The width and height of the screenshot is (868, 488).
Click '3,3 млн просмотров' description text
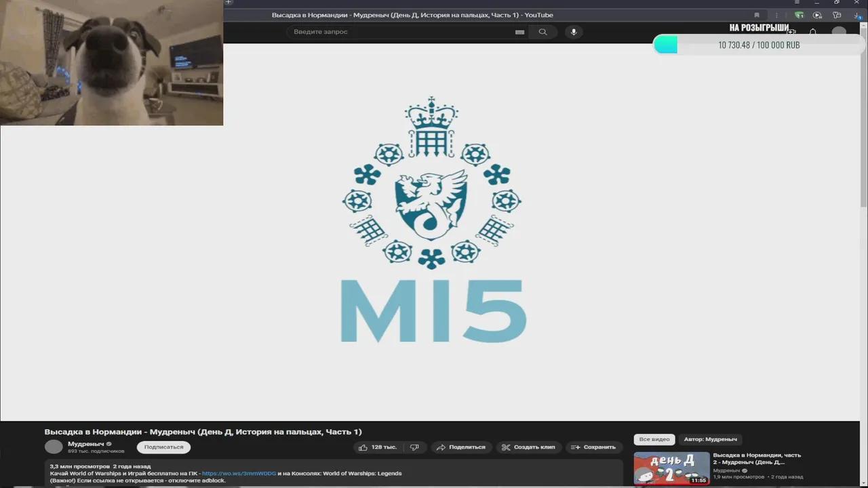pos(79,466)
